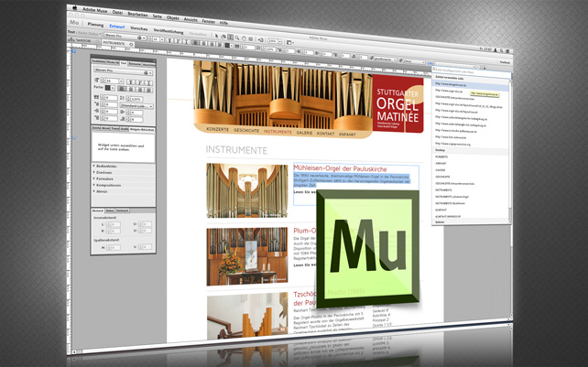Select the Entwurf mode tab
Screen dimensions: 588x367
coord(117,27)
